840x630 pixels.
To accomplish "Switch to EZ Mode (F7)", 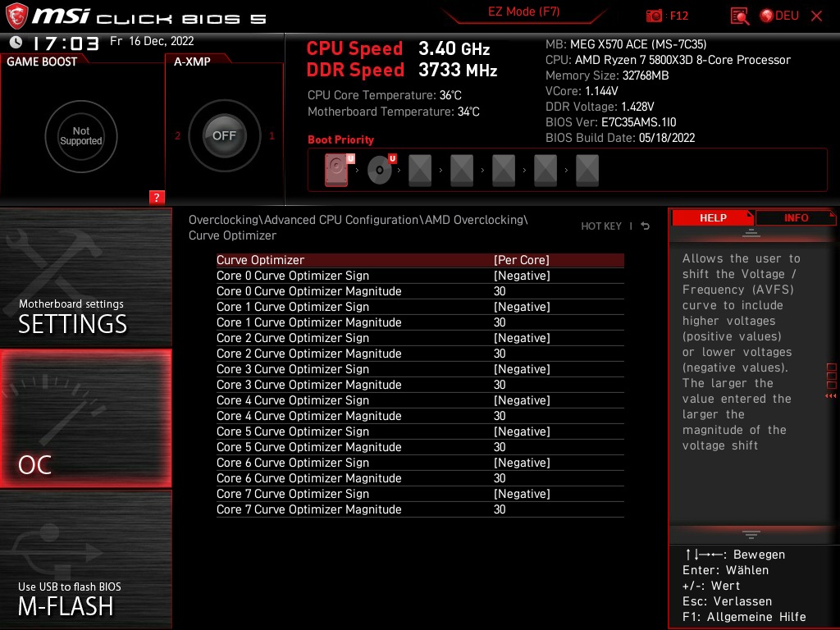I will click(x=523, y=11).
